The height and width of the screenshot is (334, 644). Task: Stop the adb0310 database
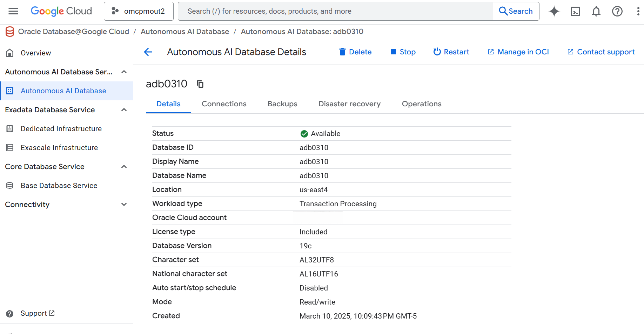coord(403,52)
